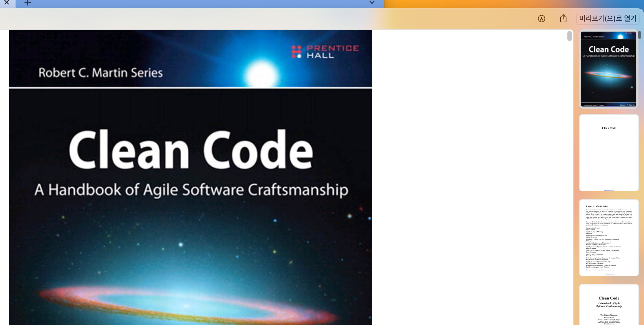Click the blue link in third thumbnail

609,275
